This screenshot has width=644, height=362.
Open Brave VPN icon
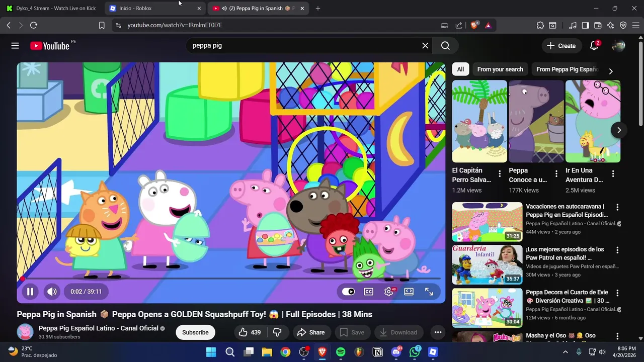pyautogui.click(x=623, y=25)
